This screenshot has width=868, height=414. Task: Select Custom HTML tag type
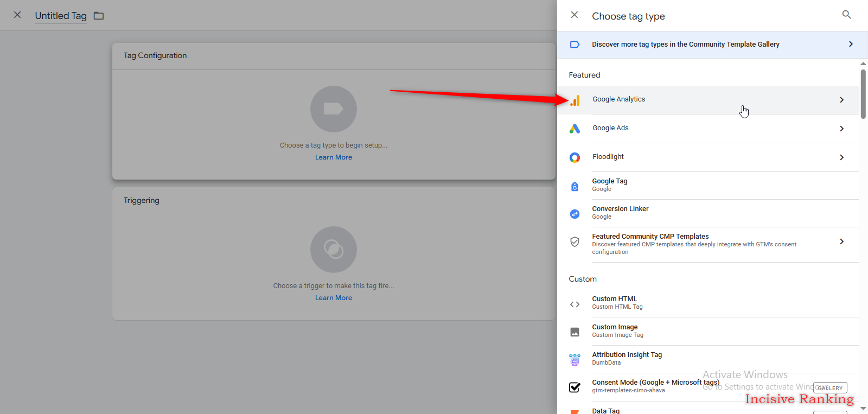[708, 303]
